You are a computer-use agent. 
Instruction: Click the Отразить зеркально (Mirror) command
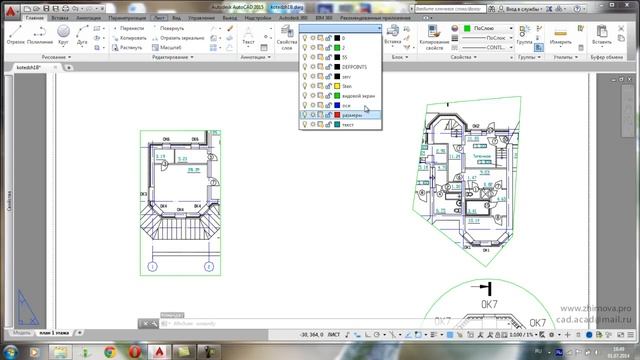[x=178, y=38]
